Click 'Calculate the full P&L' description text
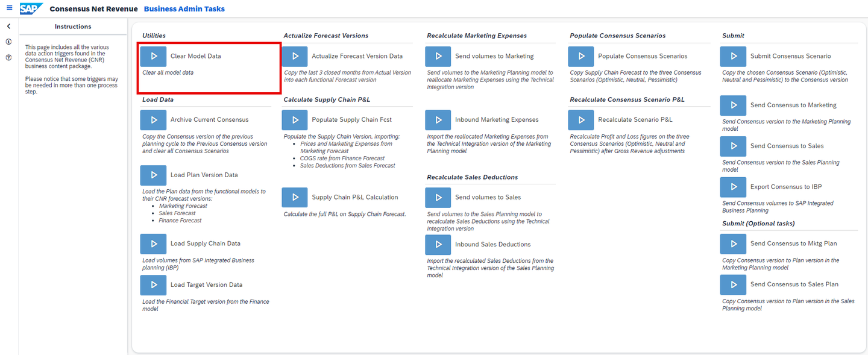Viewport: 868px width, 355px height. tap(345, 214)
